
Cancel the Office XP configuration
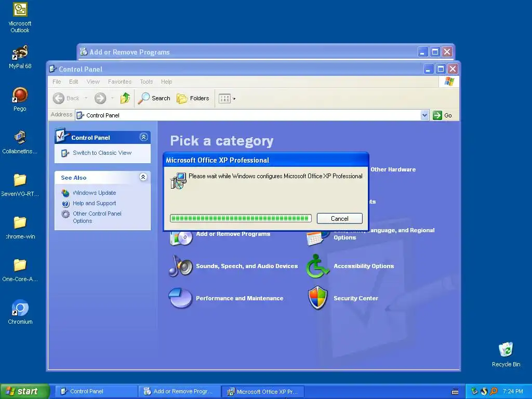340,219
